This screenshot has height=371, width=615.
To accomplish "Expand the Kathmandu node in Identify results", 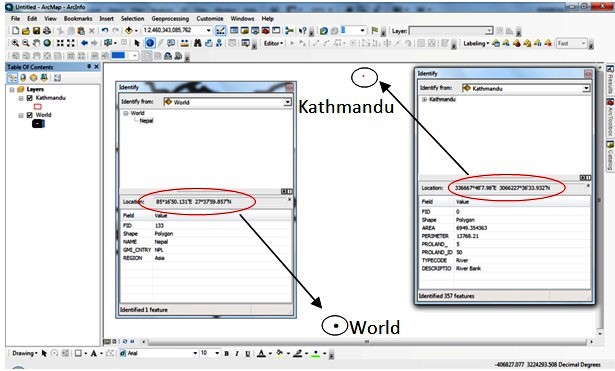I will coord(424,100).
